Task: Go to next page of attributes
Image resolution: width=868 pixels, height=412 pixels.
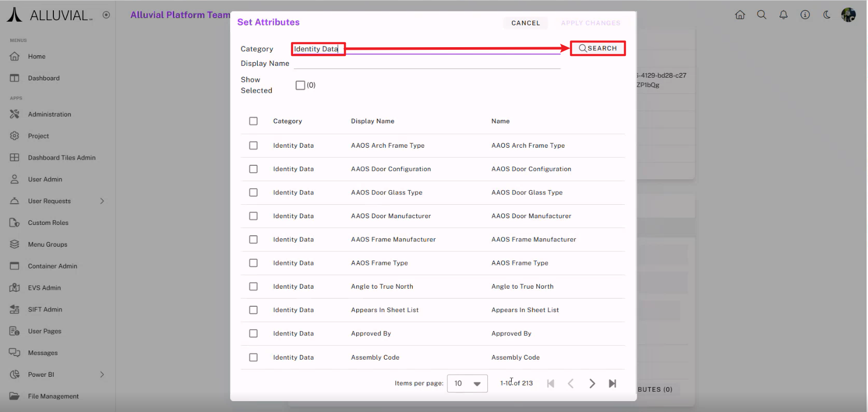Action: coord(592,383)
